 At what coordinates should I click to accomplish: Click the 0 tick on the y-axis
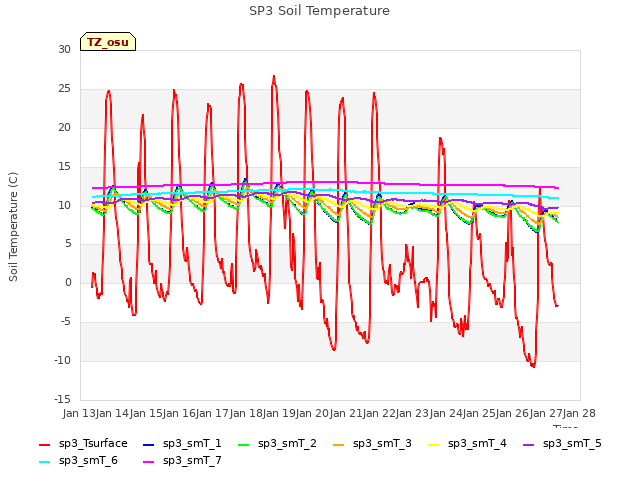point(68,283)
